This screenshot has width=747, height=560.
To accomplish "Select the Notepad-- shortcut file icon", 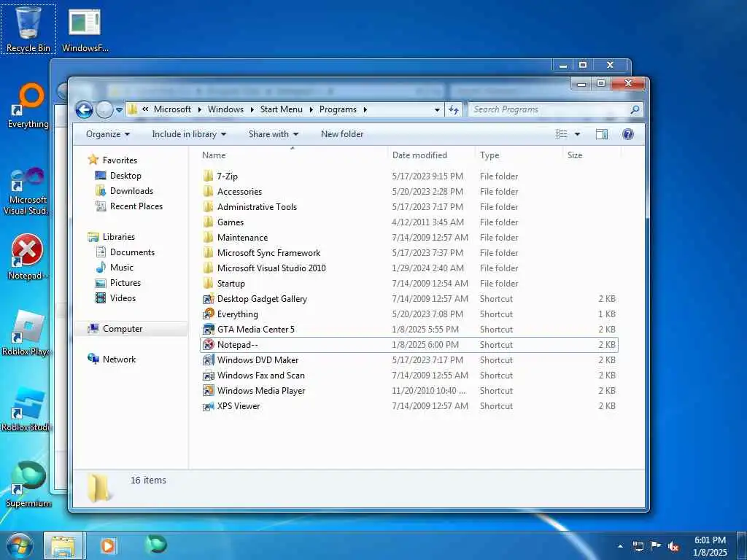I will click(208, 345).
